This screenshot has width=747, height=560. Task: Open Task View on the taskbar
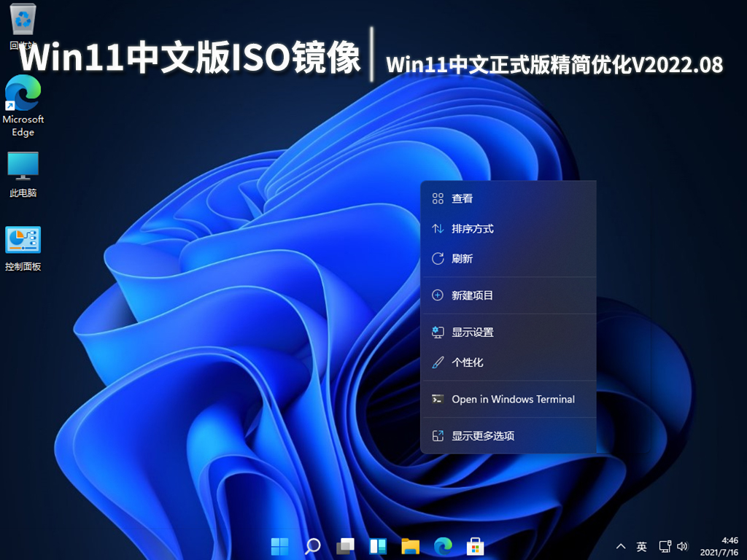[x=345, y=545]
